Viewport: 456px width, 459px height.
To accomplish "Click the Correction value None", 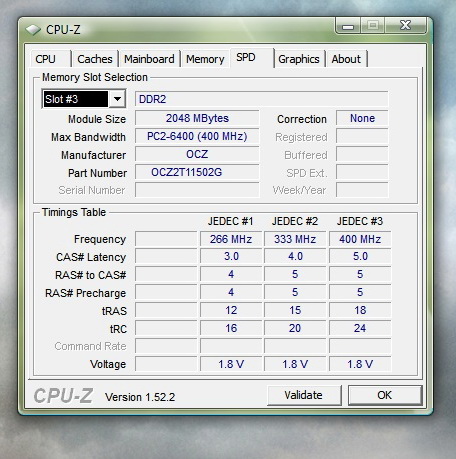I will [362, 118].
